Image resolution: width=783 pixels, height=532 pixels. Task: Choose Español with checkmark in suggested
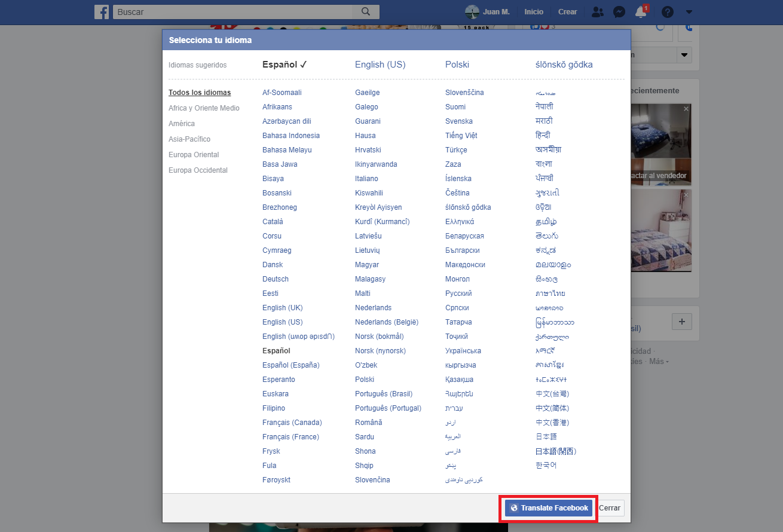(285, 65)
